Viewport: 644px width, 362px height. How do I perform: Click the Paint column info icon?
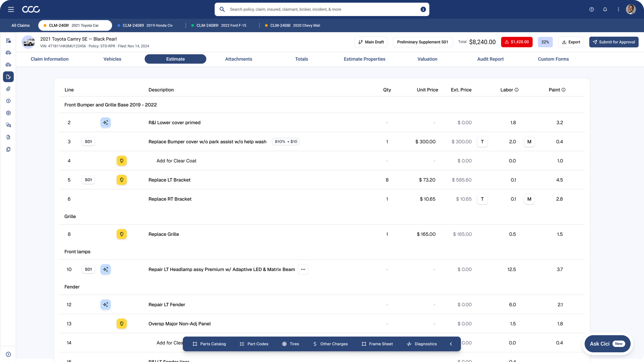(x=564, y=90)
